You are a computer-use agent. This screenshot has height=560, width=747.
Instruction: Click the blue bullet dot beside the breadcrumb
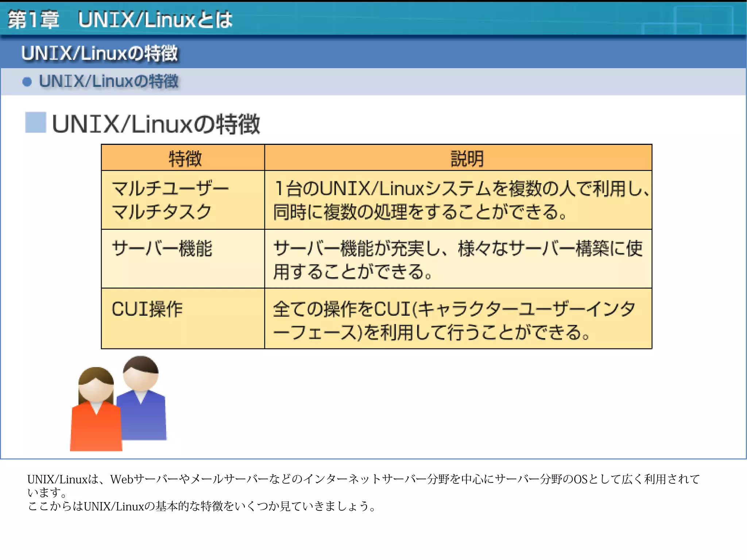(27, 81)
